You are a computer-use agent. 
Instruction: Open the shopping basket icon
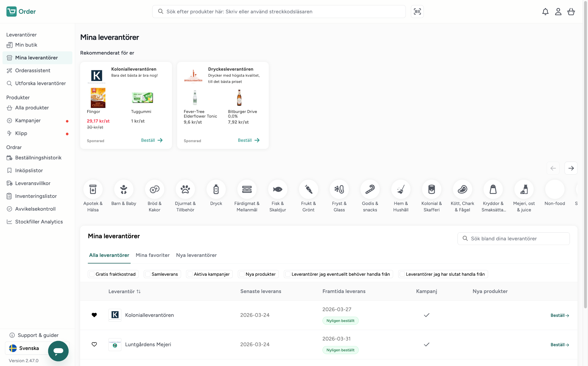pos(571,11)
